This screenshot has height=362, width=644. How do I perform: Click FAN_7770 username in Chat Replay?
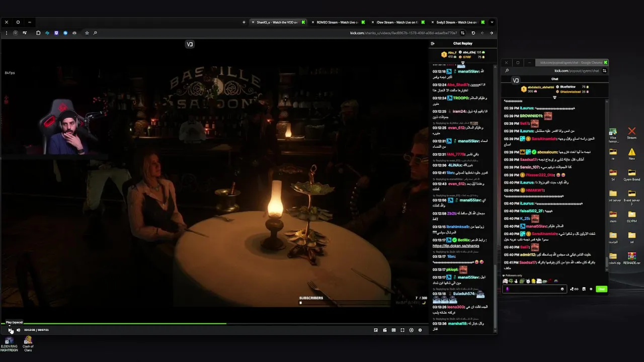[456, 154]
